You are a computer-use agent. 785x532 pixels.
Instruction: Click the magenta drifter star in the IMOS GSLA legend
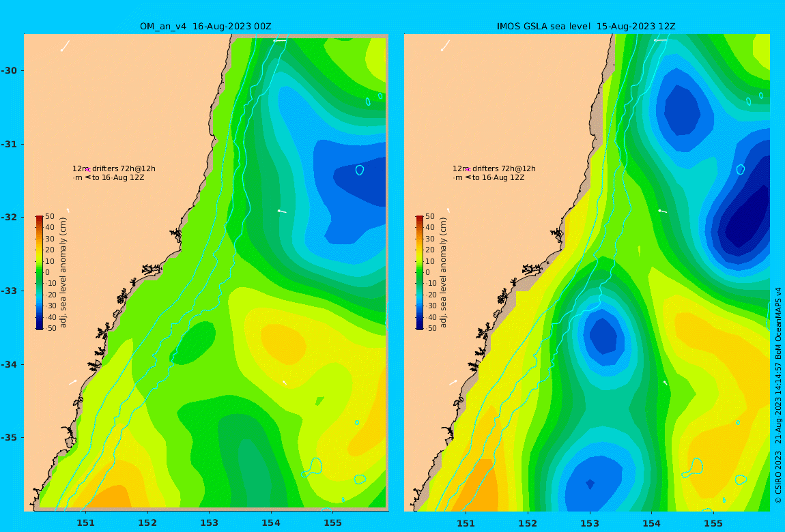pyautogui.click(x=468, y=170)
